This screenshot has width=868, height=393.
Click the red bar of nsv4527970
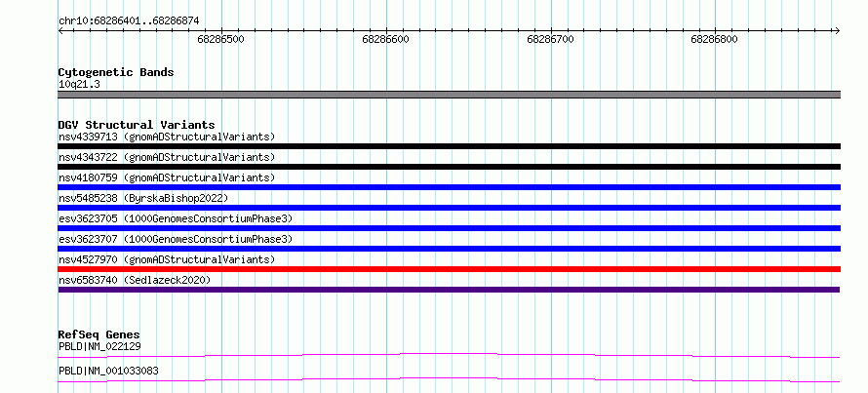449,269
